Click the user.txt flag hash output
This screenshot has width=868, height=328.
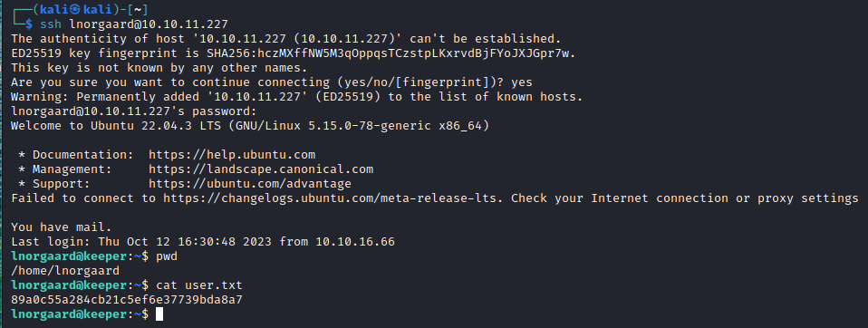[x=127, y=300]
